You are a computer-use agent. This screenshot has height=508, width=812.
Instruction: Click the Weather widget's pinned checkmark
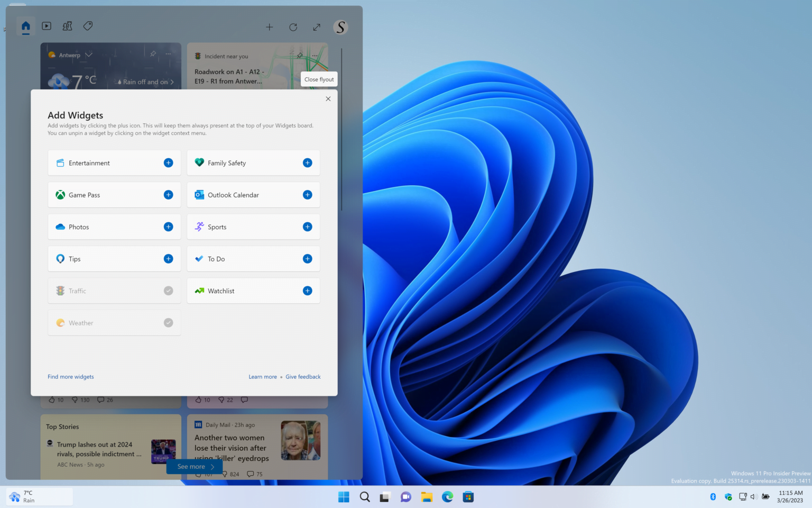tap(168, 323)
